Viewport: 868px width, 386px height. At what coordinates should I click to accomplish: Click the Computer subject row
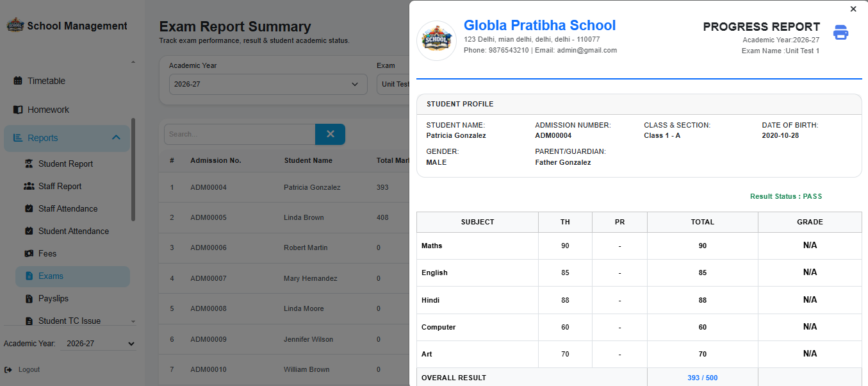(x=639, y=327)
